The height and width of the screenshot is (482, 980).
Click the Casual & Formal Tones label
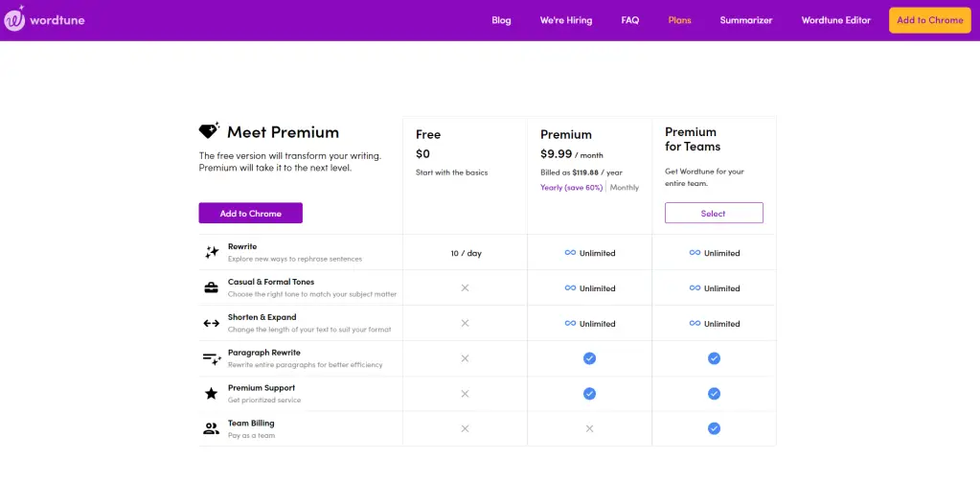click(x=270, y=282)
